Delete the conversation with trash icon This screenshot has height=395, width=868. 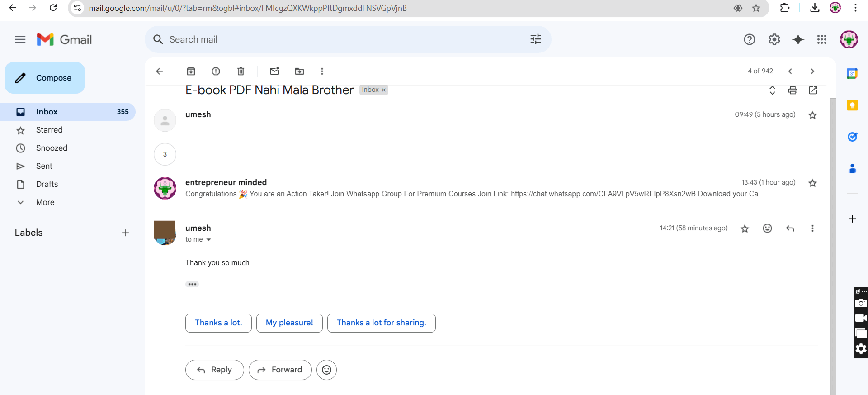241,71
